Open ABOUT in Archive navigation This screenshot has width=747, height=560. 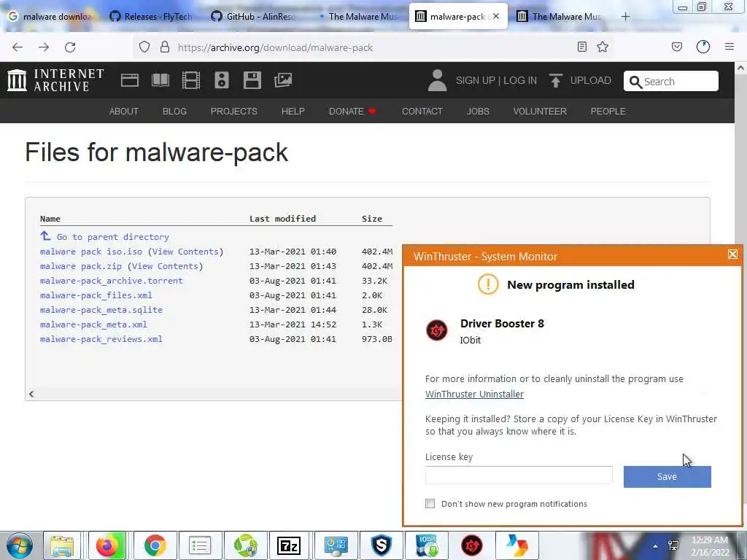(124, 112)
